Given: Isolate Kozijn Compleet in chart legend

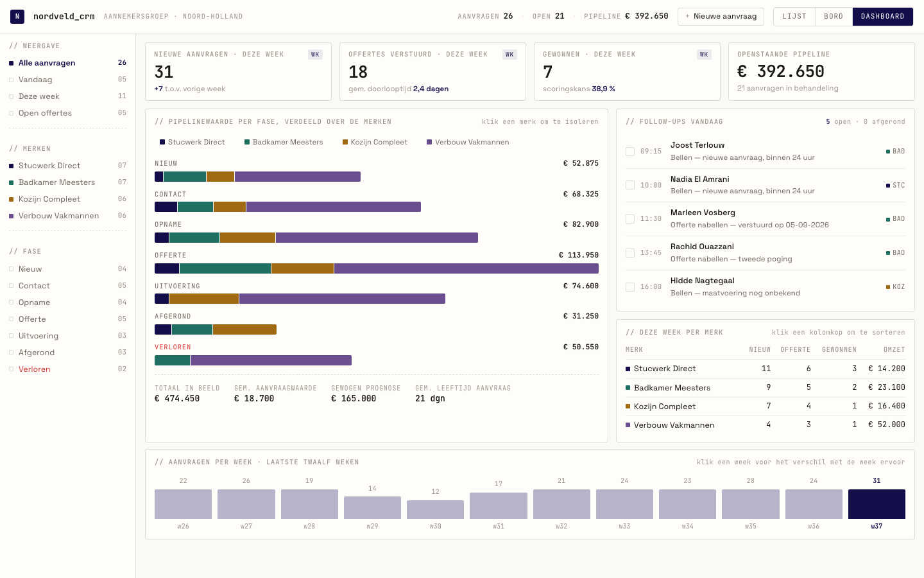Looking at the screenshot, I should coord(375,142).
